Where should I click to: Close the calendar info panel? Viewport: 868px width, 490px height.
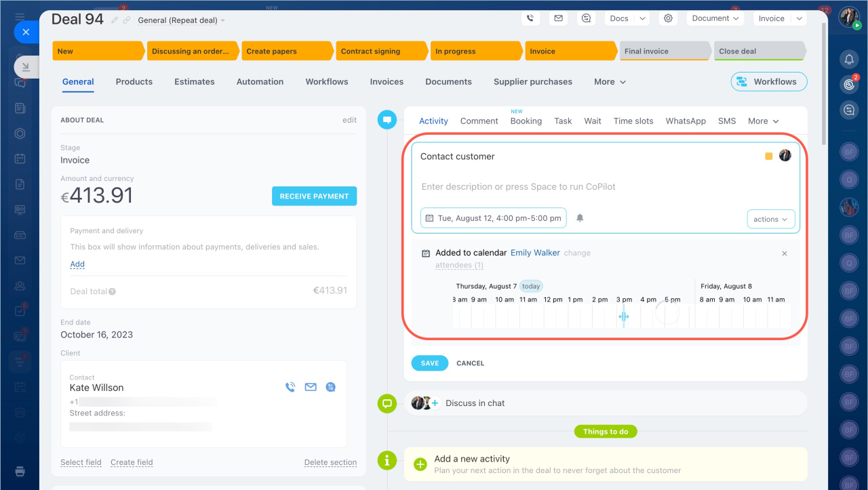pyautogui.click(x=785, y=253)
